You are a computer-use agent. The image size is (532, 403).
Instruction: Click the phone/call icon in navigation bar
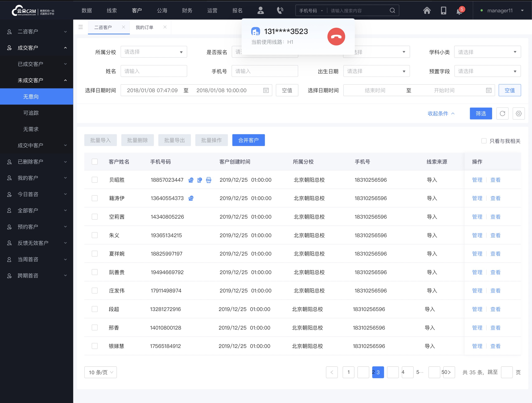tap(279, 10)
